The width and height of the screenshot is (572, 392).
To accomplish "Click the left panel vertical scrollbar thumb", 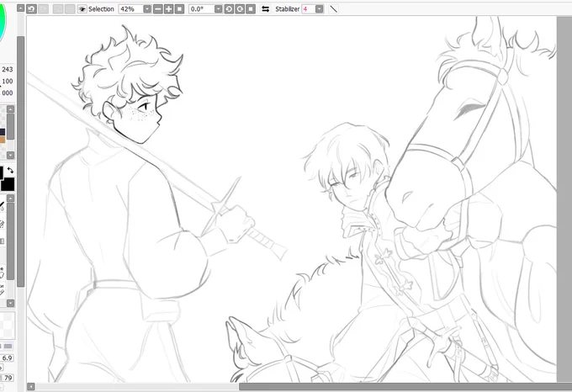I will tap(21, 162).
